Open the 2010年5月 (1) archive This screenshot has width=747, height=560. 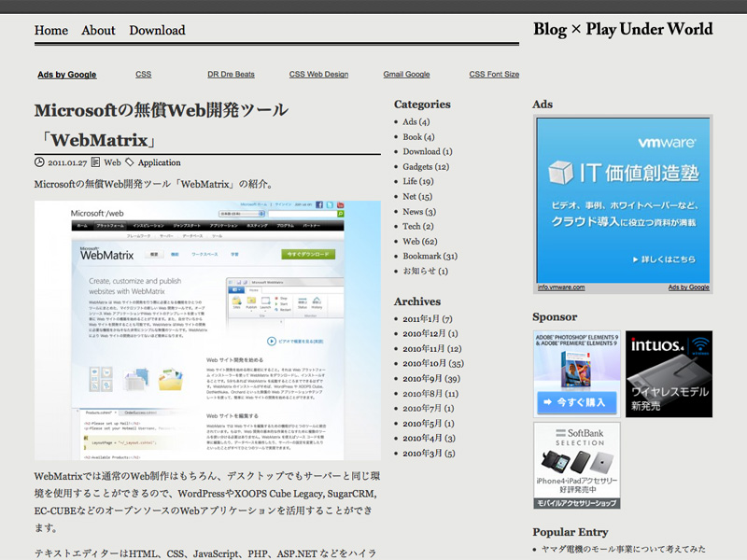point(429,424)
